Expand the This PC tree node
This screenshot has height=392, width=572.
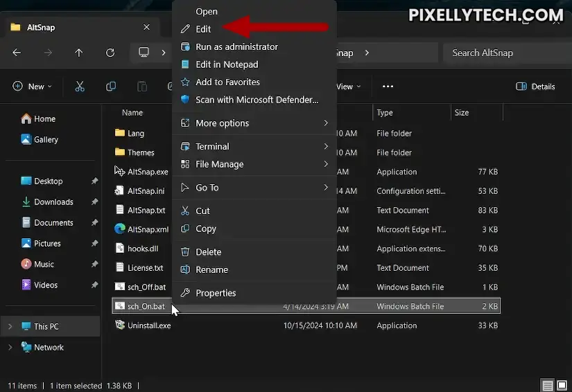10,326
